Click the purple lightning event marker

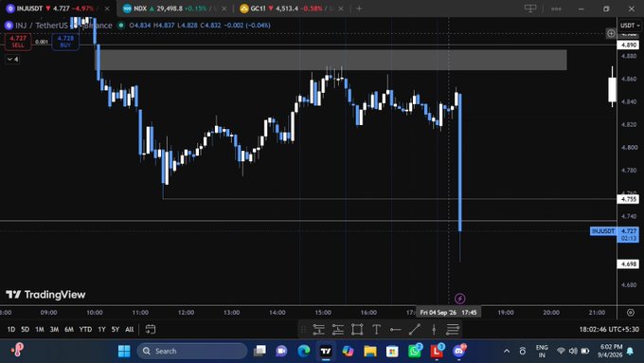[x=460, y=299]
